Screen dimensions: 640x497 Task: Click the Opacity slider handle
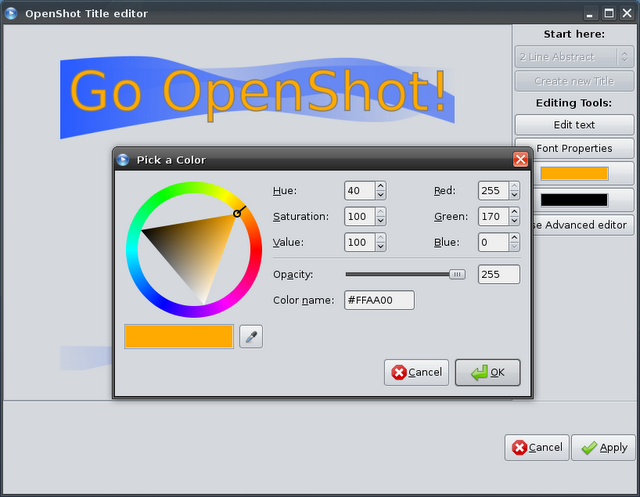click(457, 274)
